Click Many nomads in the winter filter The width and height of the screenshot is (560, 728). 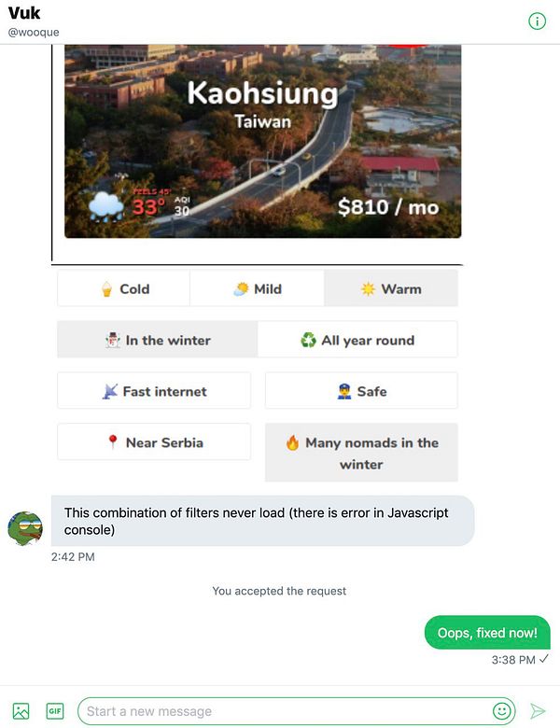pyautogui.click(x=361, y=453)
